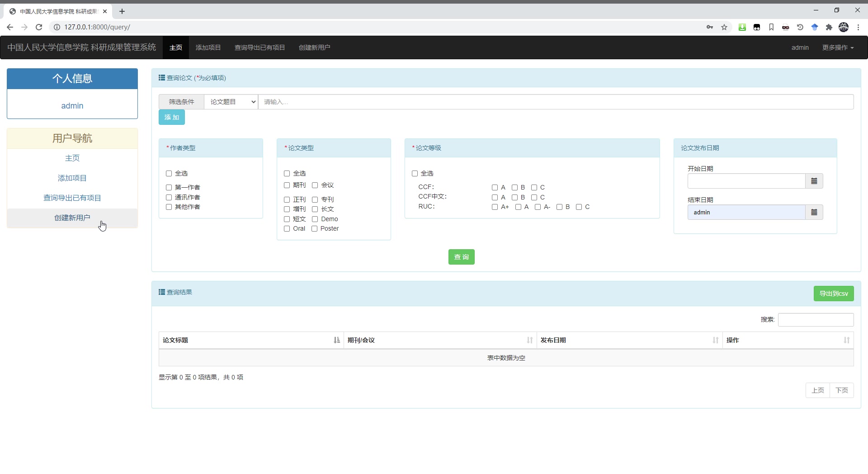Check Demo paper type
Viewport: 868px width, 474px height.
coord(315,219)
